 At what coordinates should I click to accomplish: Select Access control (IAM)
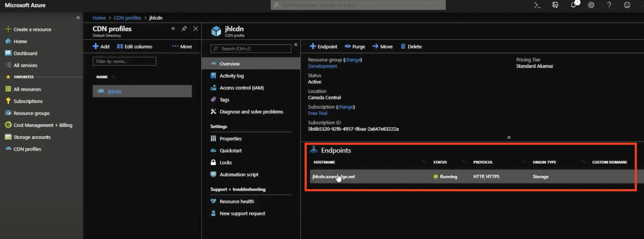pos(241,88)
